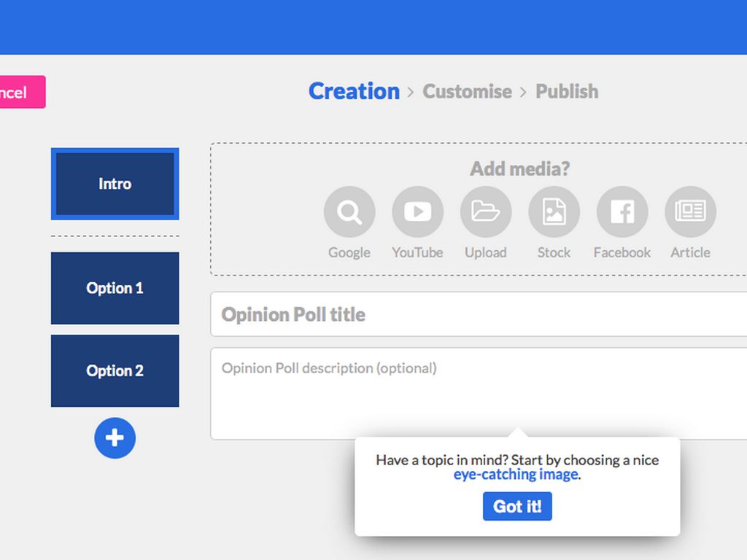Open the Option 2 slide tile

pos(115,370)
